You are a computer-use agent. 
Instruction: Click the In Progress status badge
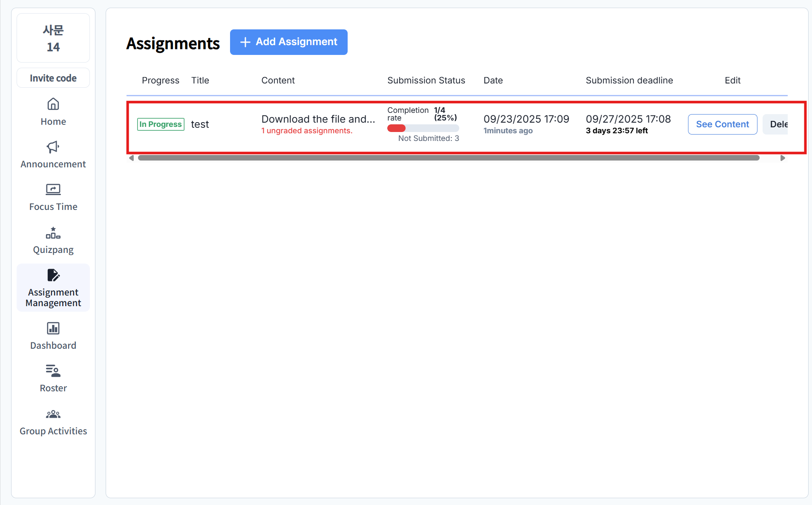pos(161,124)
